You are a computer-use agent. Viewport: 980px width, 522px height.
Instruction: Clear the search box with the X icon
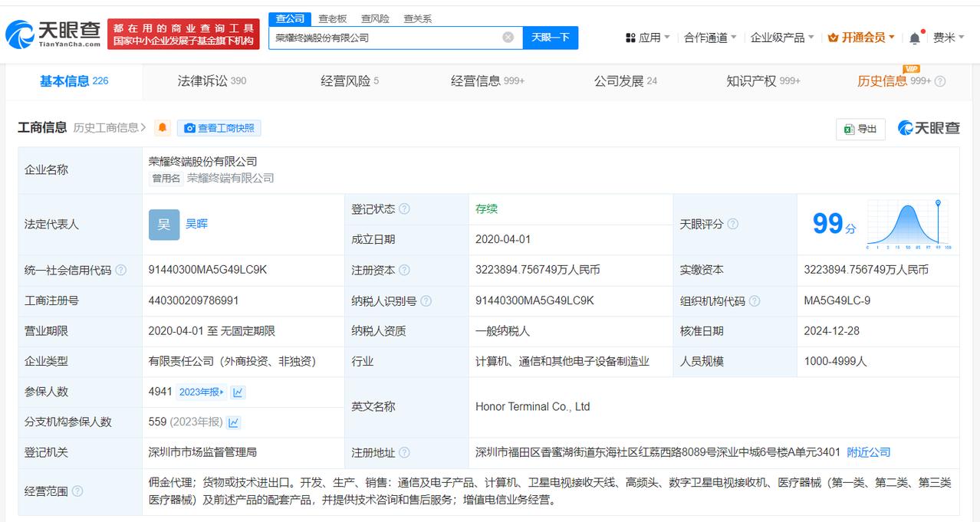tap(508, 38)
